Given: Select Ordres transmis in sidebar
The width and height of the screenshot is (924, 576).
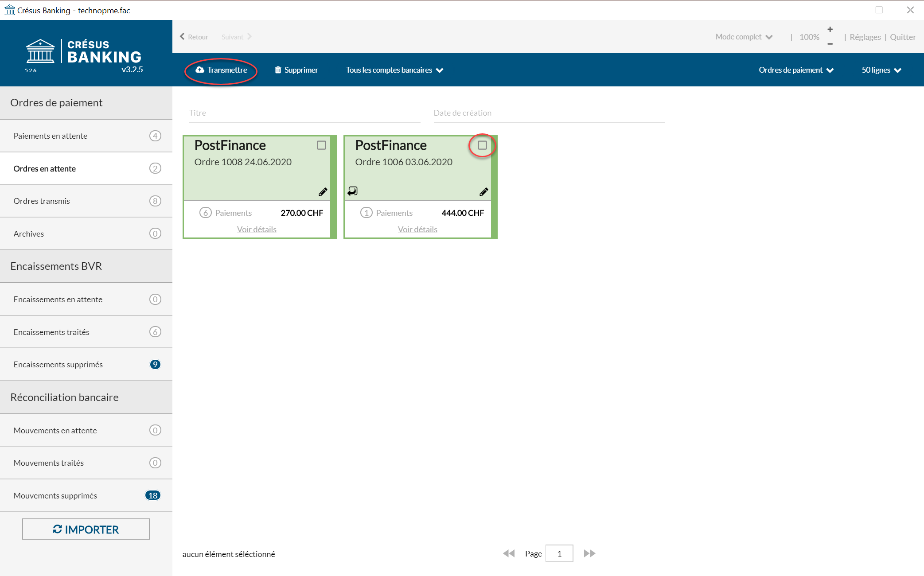Looking at the screenshot, I should pos(86,201).
